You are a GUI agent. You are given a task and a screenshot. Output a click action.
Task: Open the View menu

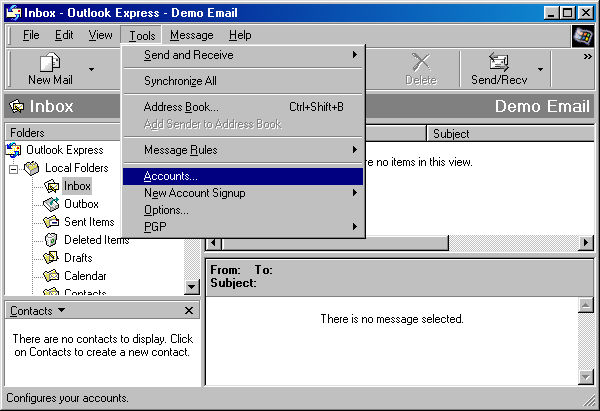coord(101,35)
